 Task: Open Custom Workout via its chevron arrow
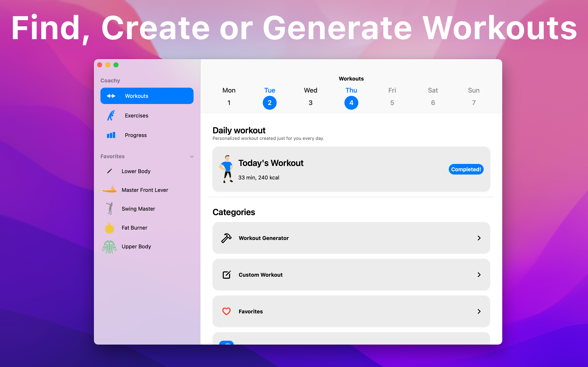click(479, 275)
